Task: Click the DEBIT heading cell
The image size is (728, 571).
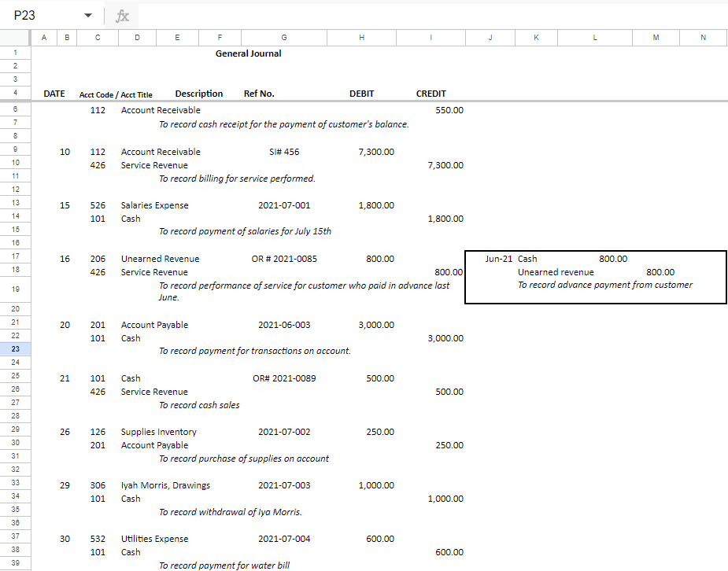Action: (x=362, y=94)
